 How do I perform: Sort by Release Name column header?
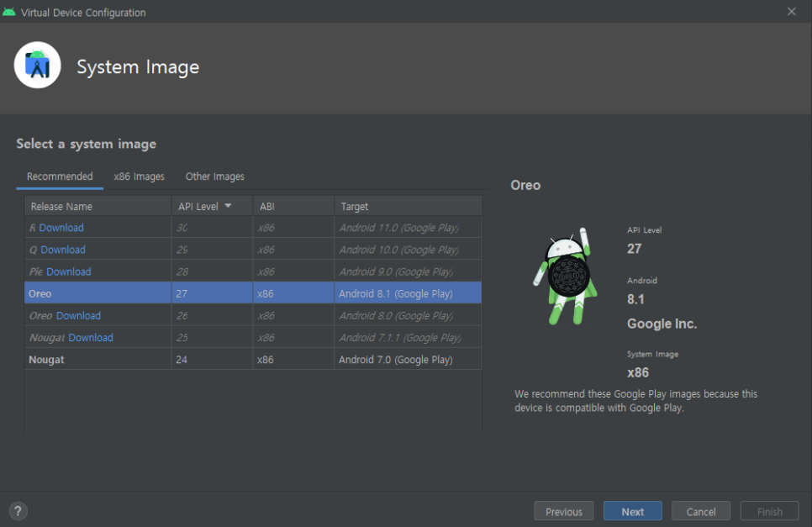98,206
